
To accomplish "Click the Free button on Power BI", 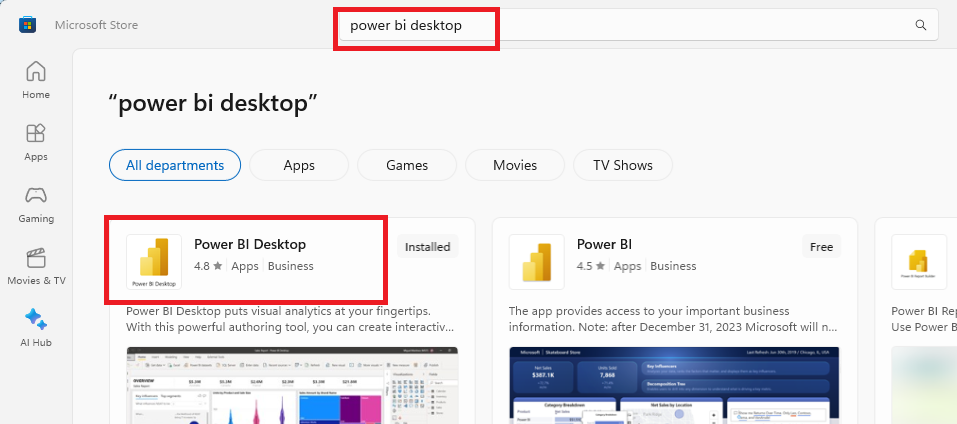I will click(822, 247).
